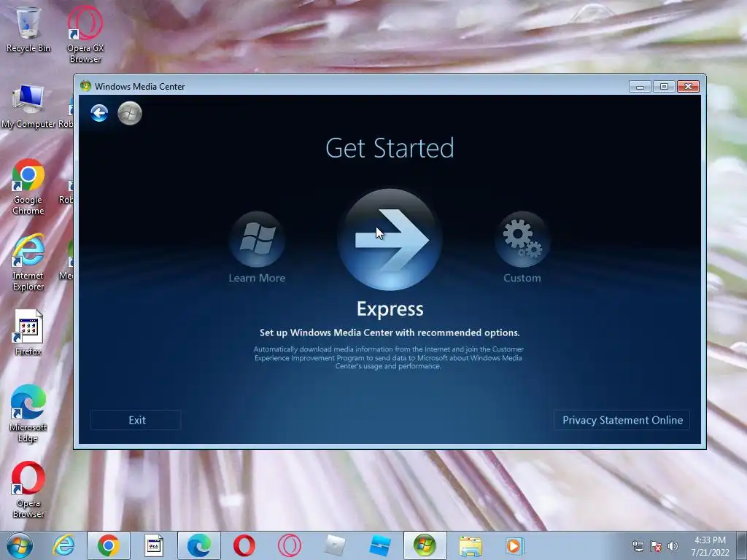Click the back arrow in Media Center
The width and height of the screenshot is (747, 560).
click(x=99, y=113)
